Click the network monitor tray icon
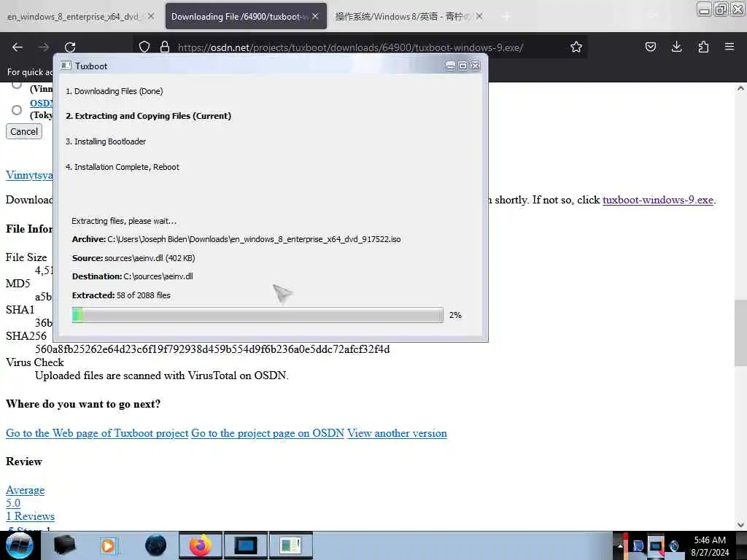The height and width of the screenshot is (560, 747). click(656, 545)
